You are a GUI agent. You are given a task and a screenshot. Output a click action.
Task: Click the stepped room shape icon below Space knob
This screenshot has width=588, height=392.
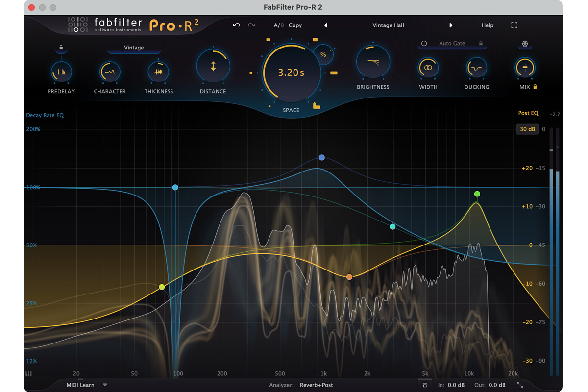click(x=317, y=105)
